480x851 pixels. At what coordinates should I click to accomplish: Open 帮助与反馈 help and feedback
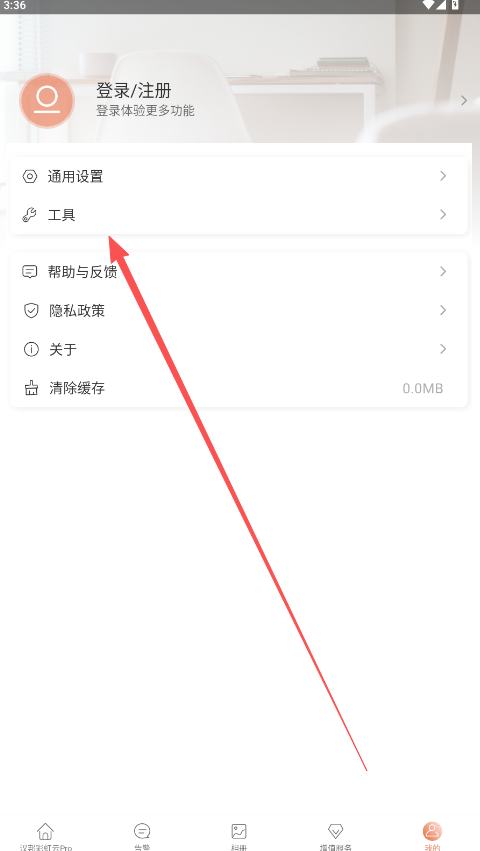[239, 271]
